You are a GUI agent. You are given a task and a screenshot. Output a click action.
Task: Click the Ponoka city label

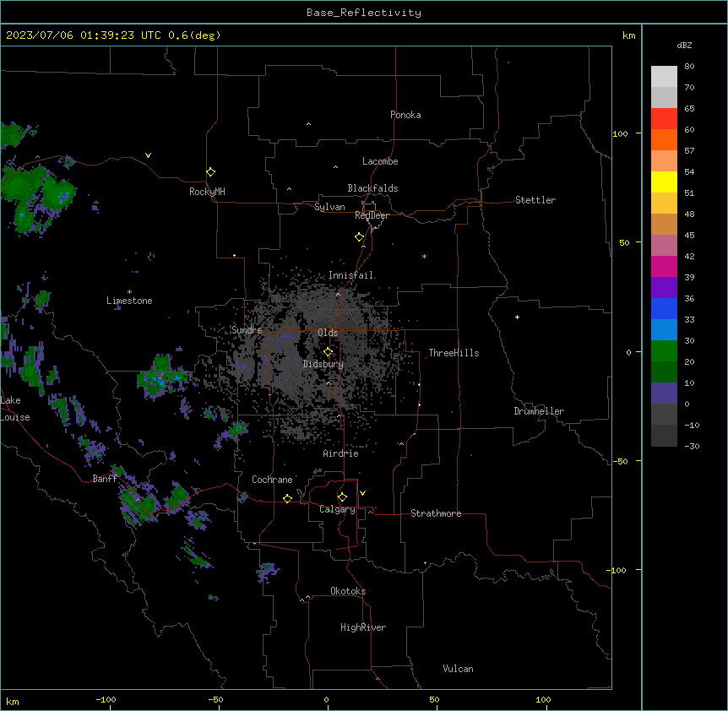[x=405, y=115]
